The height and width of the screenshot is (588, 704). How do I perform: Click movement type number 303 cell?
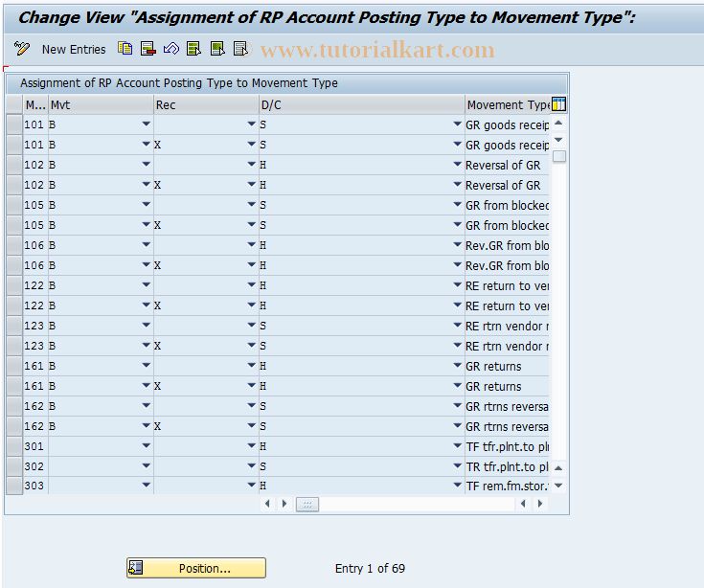pos(34,486)
